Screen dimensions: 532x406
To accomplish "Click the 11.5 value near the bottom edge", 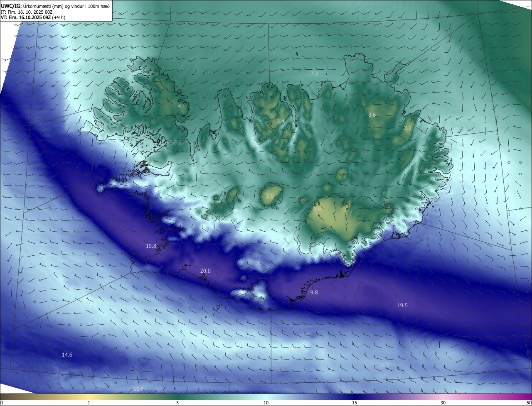I will tap(138, 389).
